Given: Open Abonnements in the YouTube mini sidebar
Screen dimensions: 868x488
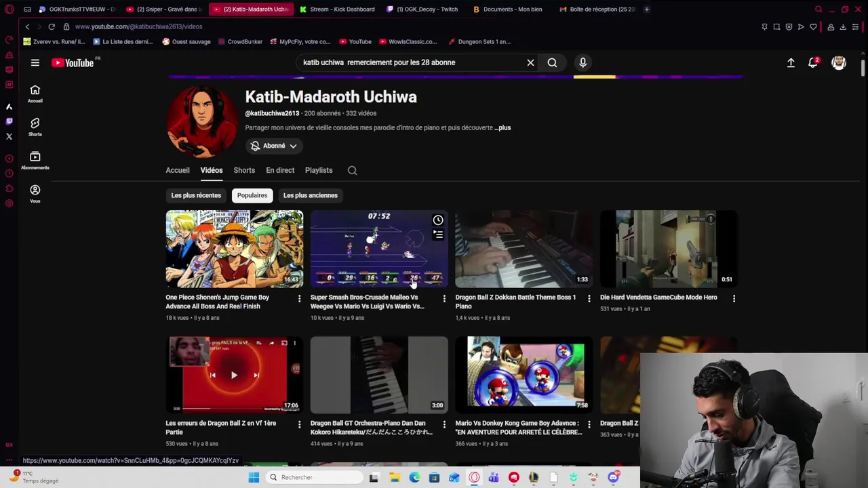Looking at the screenshot, I should (x=35, y=161).
